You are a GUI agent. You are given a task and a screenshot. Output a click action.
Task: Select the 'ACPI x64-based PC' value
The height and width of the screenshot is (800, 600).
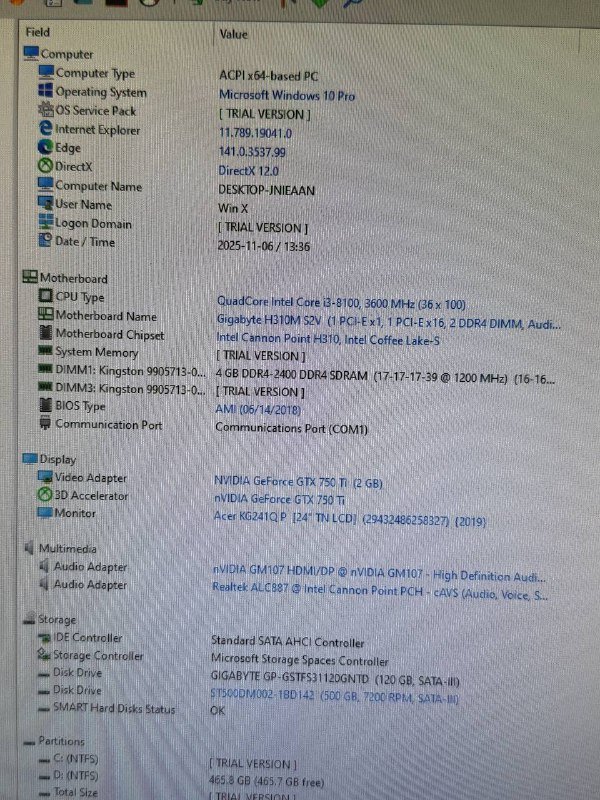[268, 77]
